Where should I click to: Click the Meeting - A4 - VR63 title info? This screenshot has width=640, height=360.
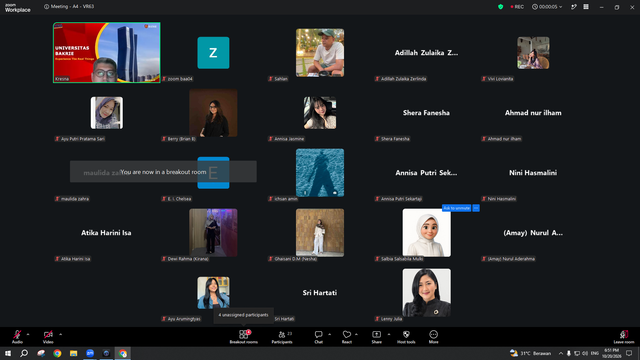coord(69,7)
